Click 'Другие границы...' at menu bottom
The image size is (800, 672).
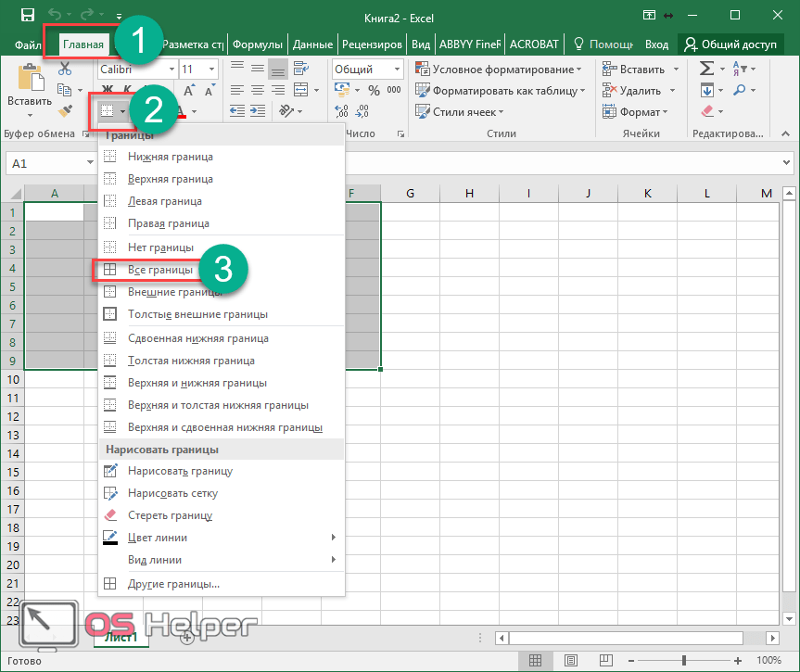pyautogui.click(x=172, y=584)
